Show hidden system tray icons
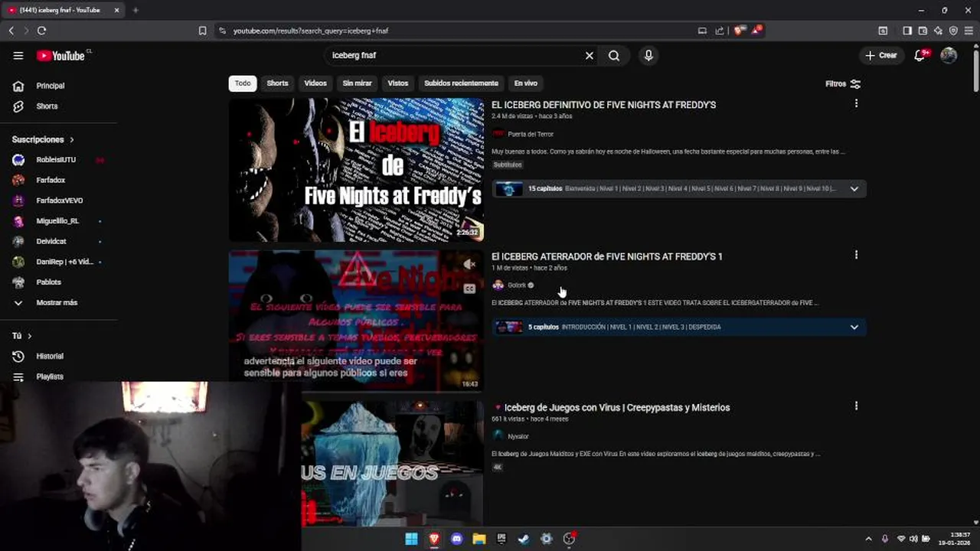980x551 pixels. [x=868, y=539]
